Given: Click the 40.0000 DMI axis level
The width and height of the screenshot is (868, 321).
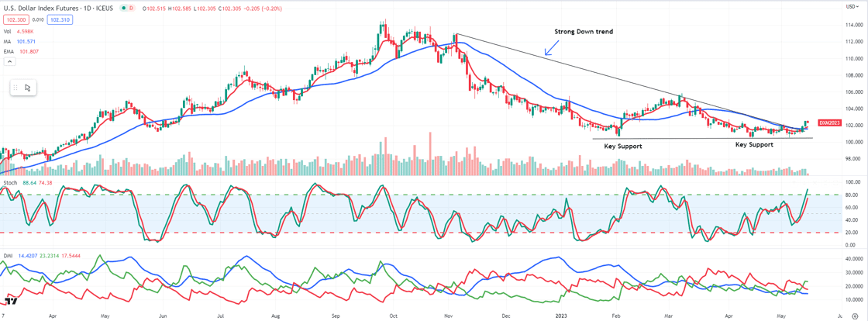Looking at the screenshot, I should tap(852, 258).
